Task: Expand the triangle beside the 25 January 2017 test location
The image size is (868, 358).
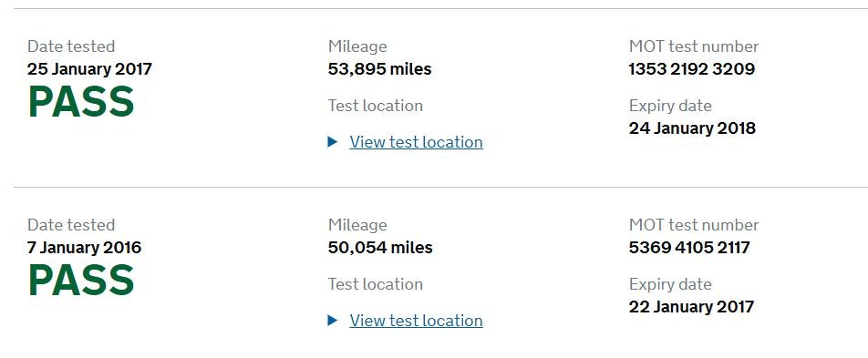Action: [333, 142]
